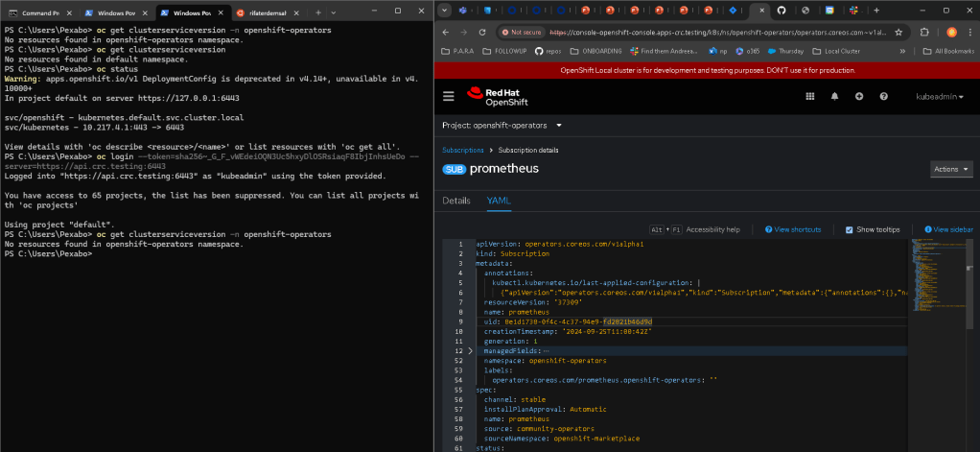Open the application launcher grid icon

point(810,96)
